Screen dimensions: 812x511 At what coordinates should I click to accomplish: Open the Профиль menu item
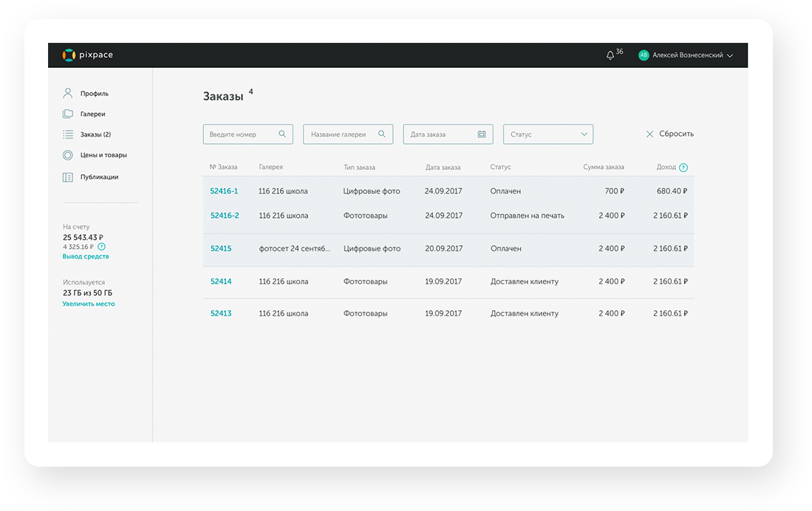pos(95,94)
